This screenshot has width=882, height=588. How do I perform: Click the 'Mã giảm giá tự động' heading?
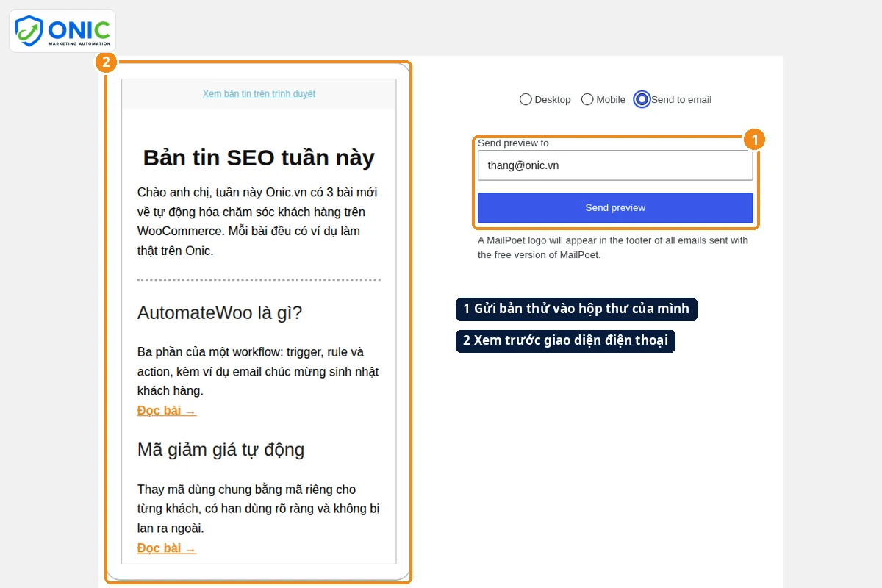[x=220, y=449]
